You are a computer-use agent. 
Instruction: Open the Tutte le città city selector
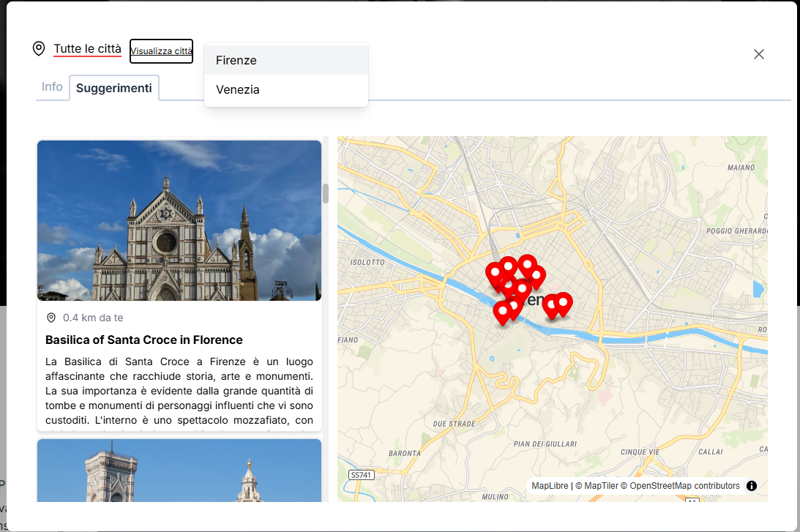(x=87, y=49)
